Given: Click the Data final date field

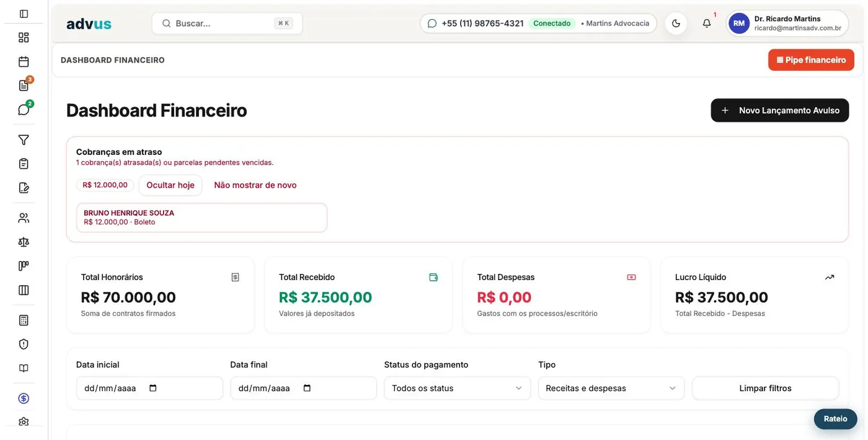Looking at the screenshot, I should tap(303, 388).
